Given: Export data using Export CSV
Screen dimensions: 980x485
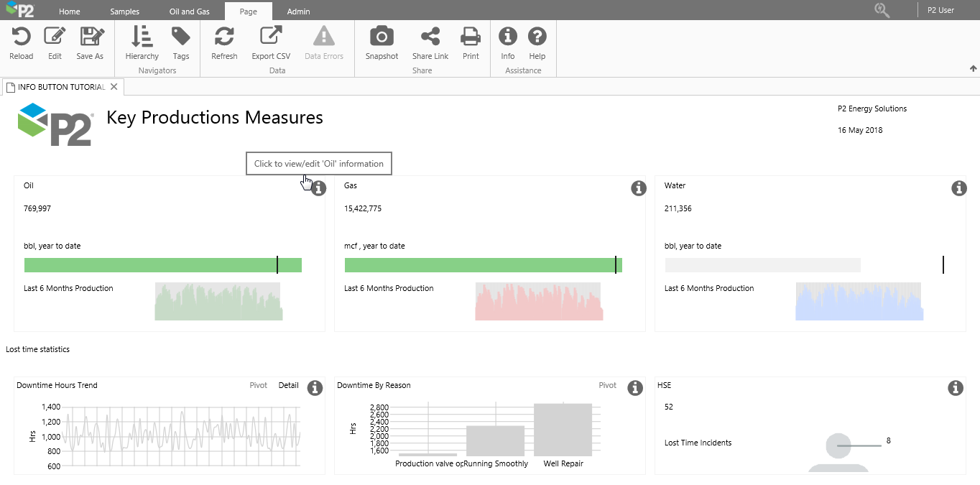Looking at the screenshot, I should coord(271,37).
